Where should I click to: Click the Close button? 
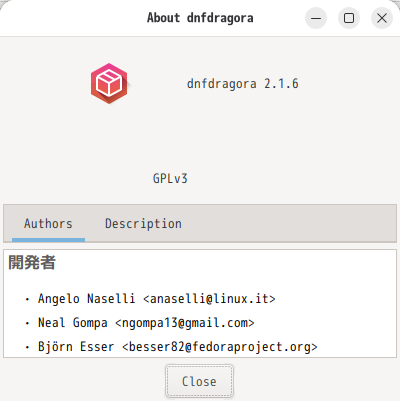199,381
